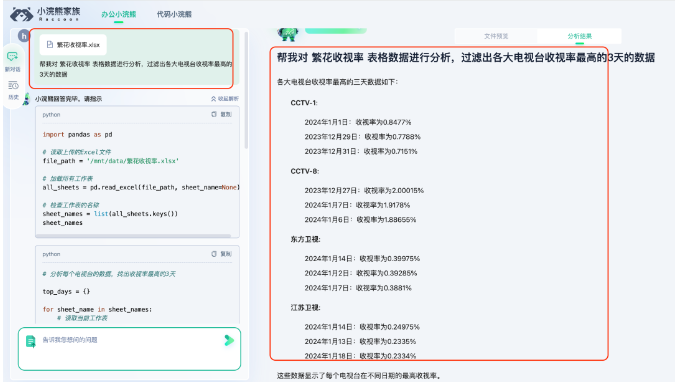Click the 小浣熊回答完毕 status text
This screenshot has width=689, height=392.
[x=68, y=99]
